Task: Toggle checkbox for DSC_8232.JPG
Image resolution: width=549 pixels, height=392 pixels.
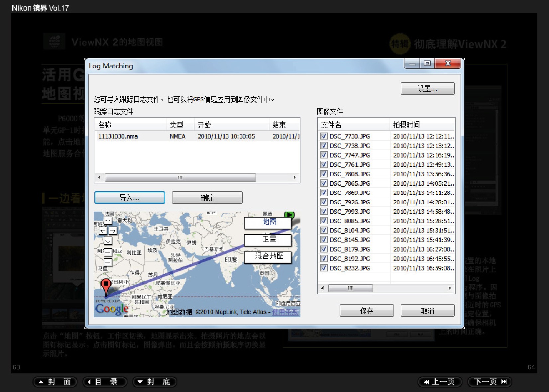Action: pyautogui.click(x=324, y=268)
